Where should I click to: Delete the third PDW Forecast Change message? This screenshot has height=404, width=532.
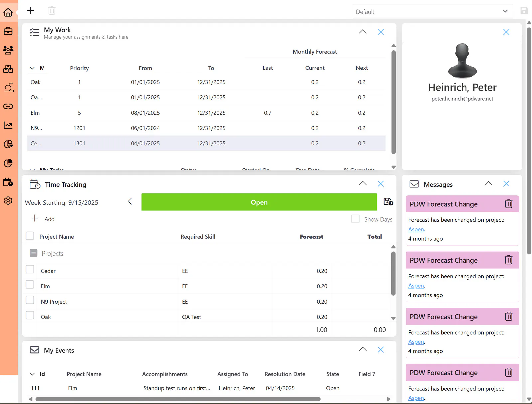tap(509, 316)
